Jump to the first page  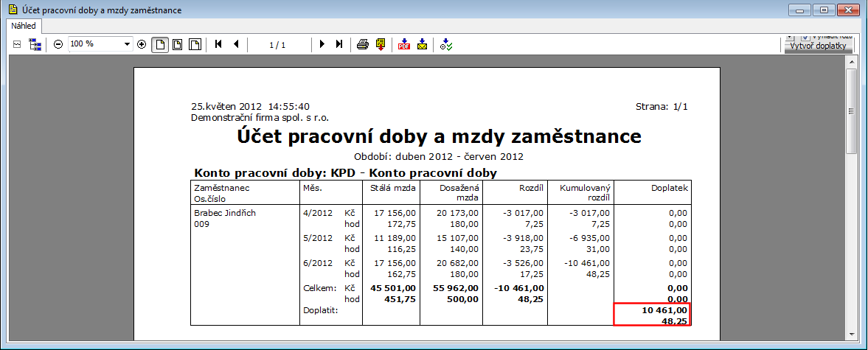point(219,45)
